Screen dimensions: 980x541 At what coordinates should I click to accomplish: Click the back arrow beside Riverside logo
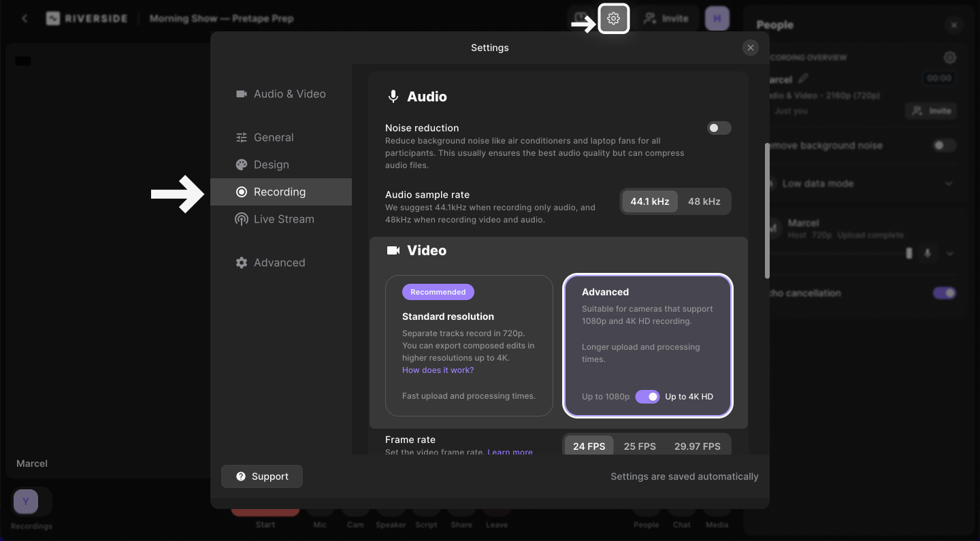[x=25, y=18]
